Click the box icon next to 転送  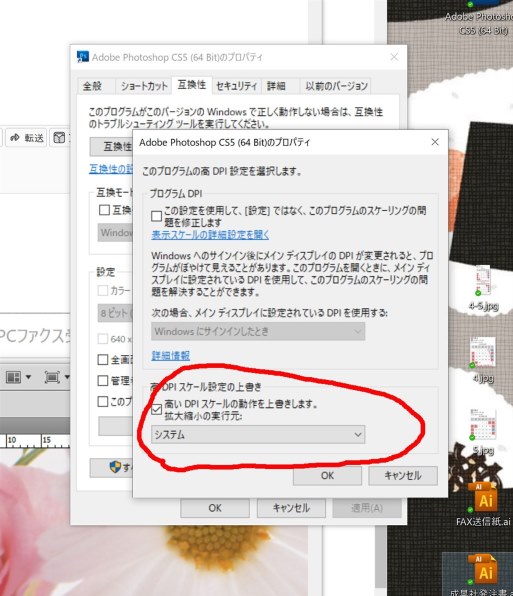coord(59,138)
